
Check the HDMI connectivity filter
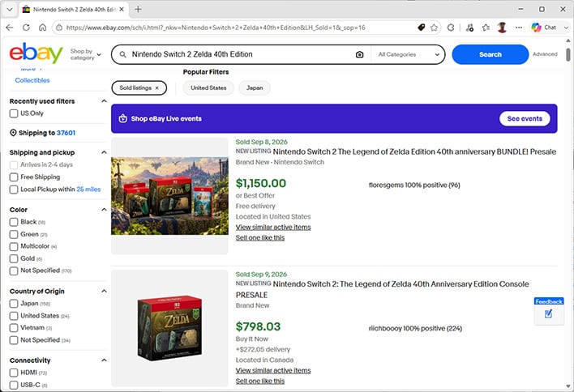[14, 373]
